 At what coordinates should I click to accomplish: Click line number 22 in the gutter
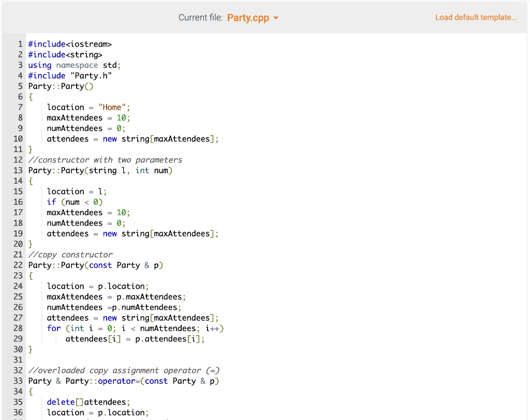18,265
